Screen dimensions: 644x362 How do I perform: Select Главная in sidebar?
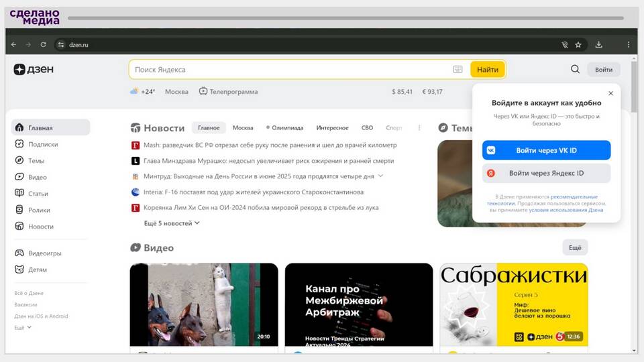coord(50,127)
